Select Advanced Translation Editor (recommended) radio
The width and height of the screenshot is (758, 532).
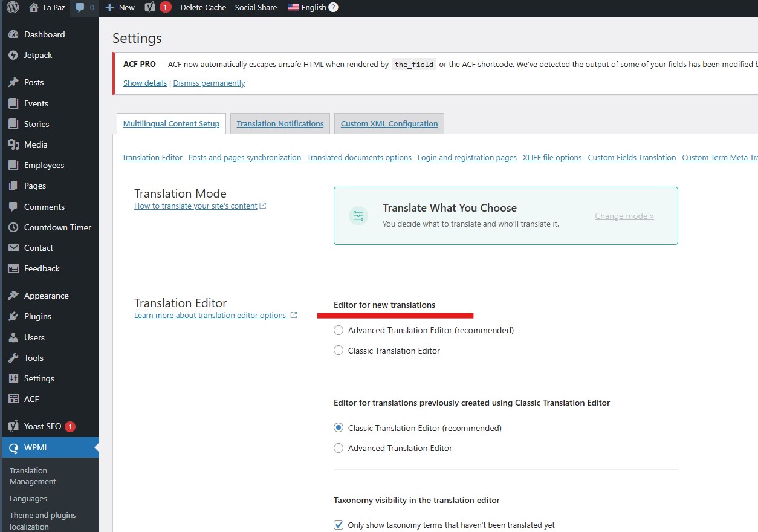(x=339, y=331)
